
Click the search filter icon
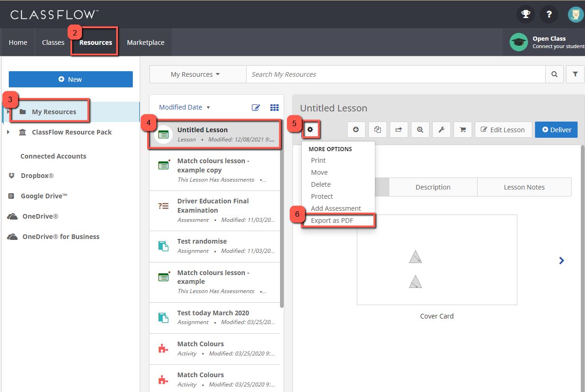pyautogui.click(x=575, y=74)
